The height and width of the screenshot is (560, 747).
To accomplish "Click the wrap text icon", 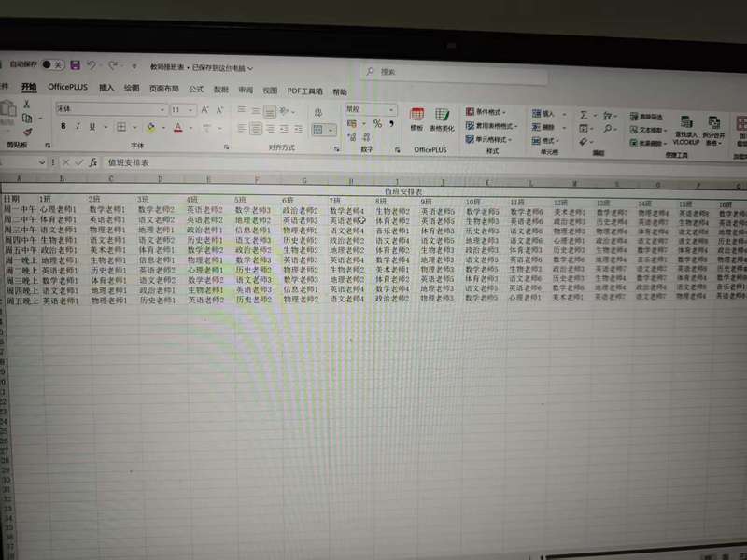I will tap(317, 112).
